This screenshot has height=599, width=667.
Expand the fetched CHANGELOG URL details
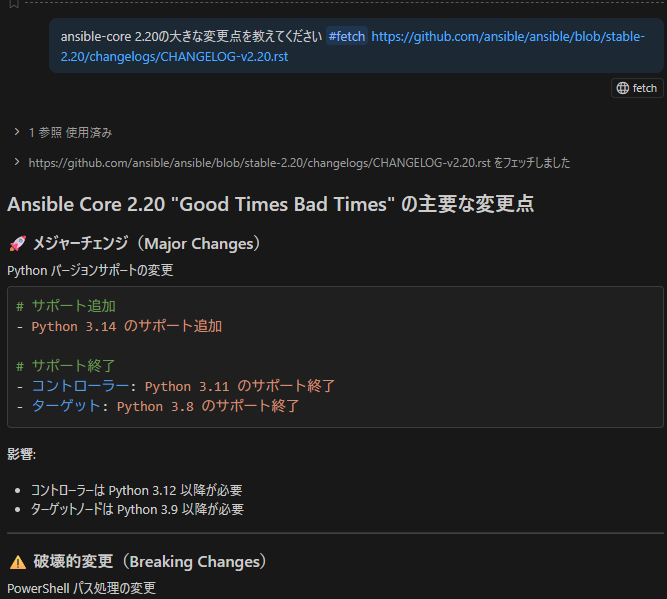pyautogui.click(x=17, y=162)
